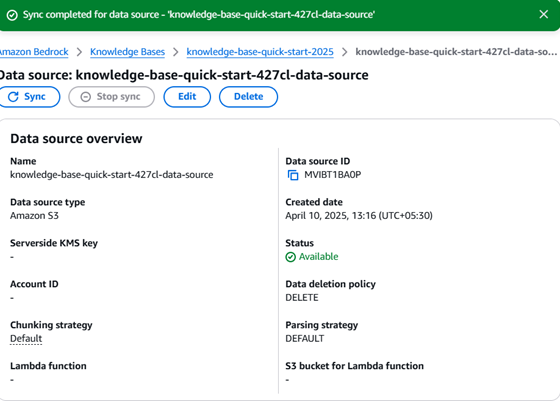This screenshot has height=401, width=560.
Task: Click the DELETE data deletion policy value
Action: 302,297
